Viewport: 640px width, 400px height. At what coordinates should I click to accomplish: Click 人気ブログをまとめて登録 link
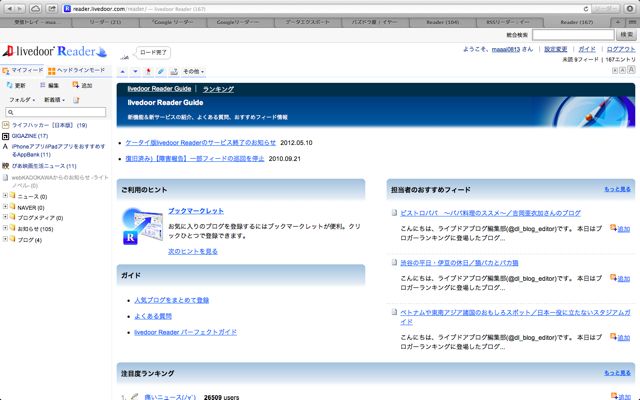point(171,300)
